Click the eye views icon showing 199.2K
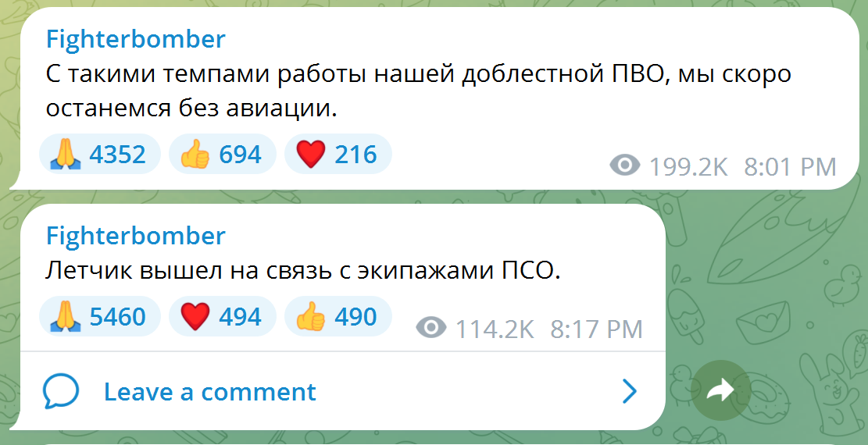Viewport: 868px width, 445px height. [624, 166]
